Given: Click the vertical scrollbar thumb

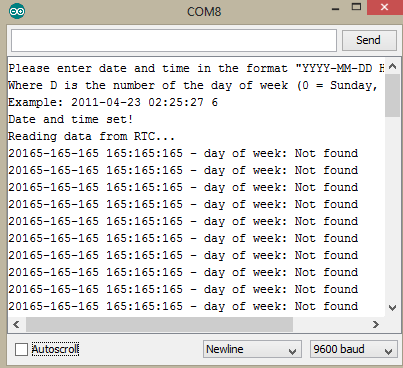Looking at the screenshot, I should [x=393, y=95].
